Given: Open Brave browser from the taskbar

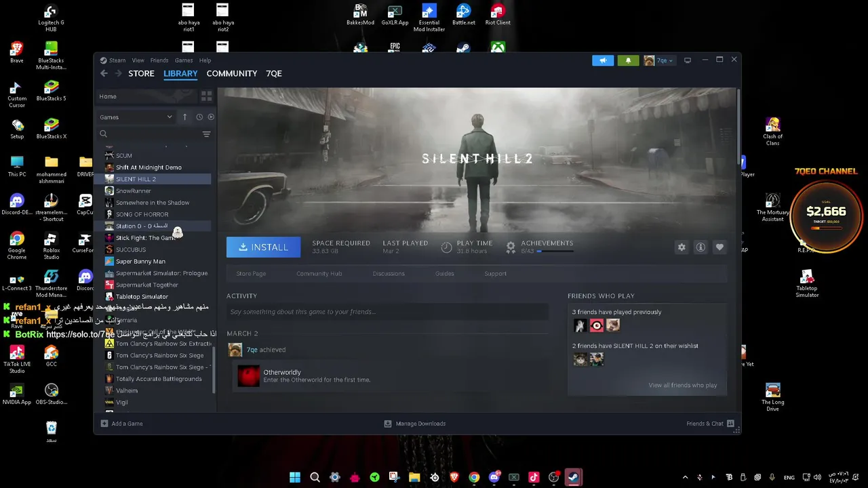Looking at the screenshot, I should (454, 477).
